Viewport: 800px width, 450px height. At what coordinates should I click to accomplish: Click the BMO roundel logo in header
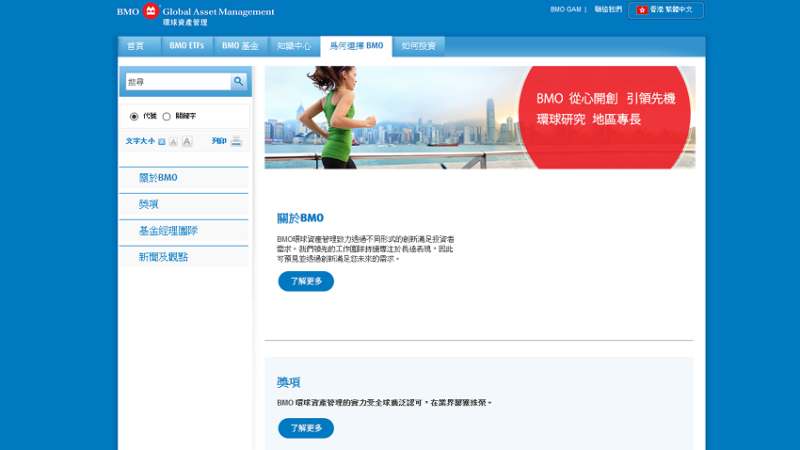[x=151, y=11]
